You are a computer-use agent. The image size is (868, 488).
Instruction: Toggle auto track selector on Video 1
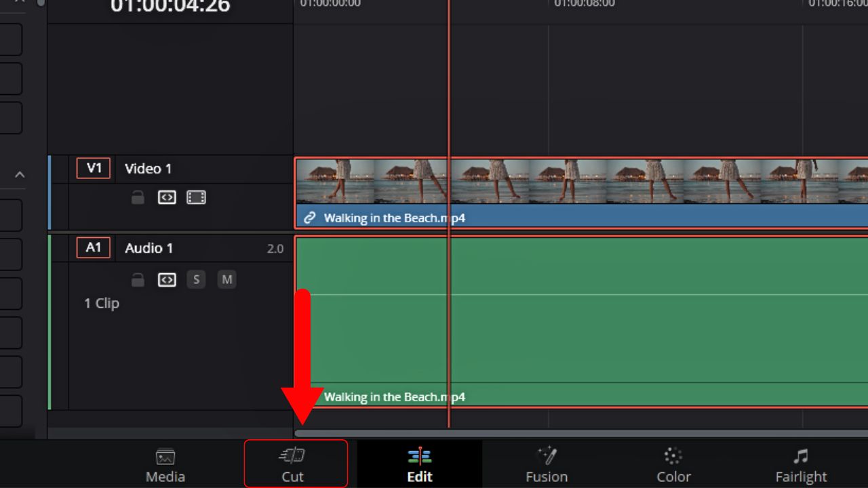167,197
